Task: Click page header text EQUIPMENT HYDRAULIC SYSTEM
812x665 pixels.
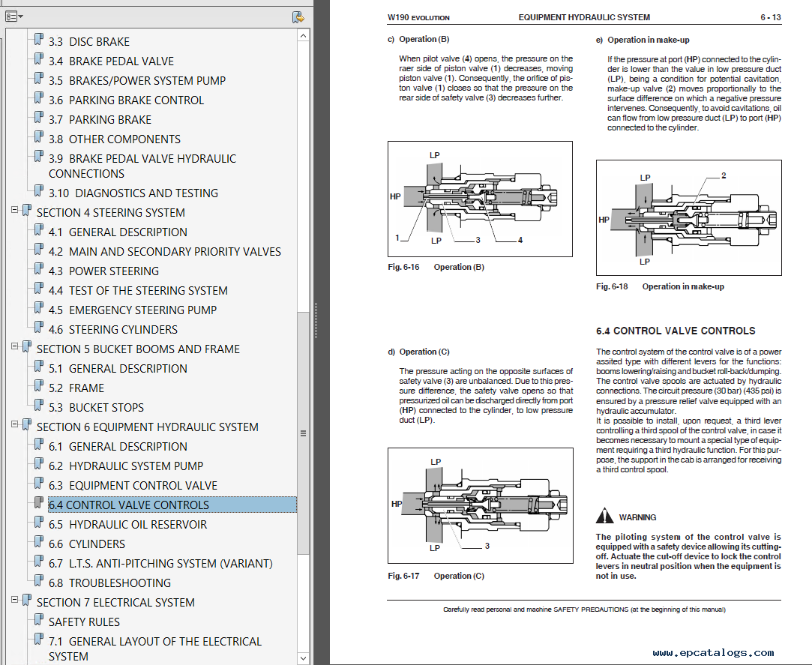Action: click(584, 17)
